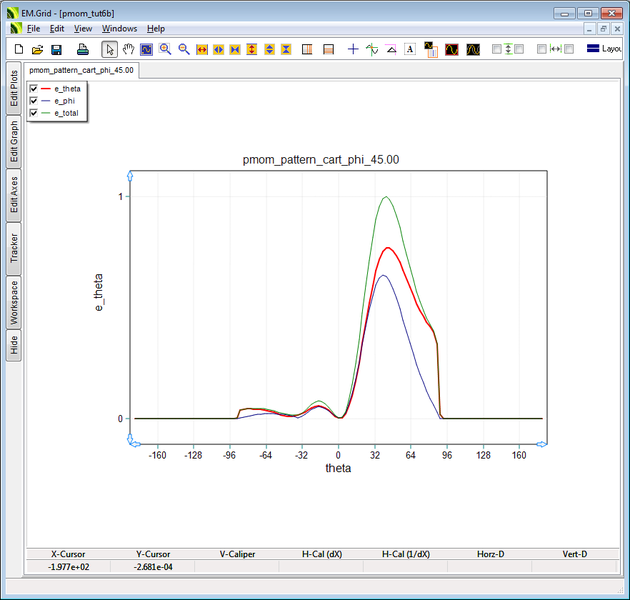Open a file with the folder icon
The width and height of the screenshot is (630, 600).
click(37, 49)
